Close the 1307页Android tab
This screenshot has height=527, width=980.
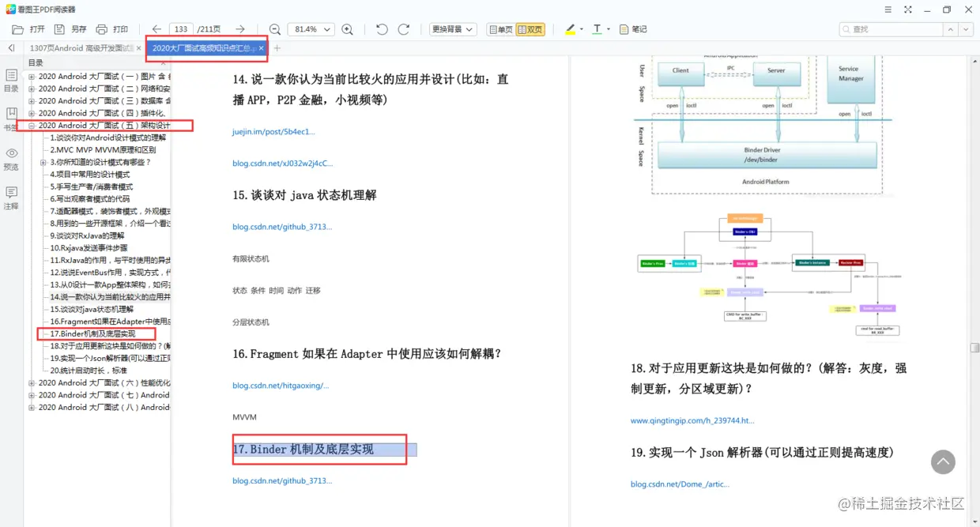(139, 48)
